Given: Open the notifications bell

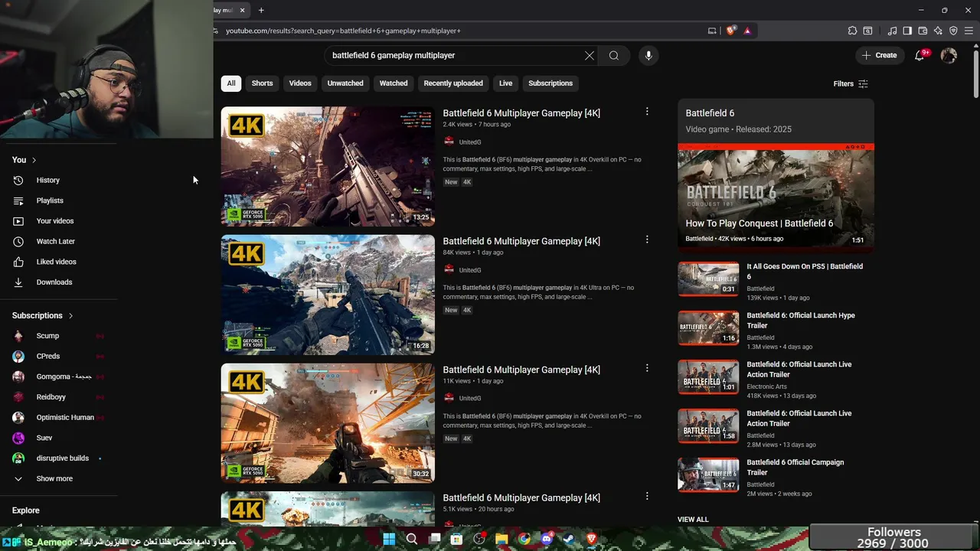Looking at the screenshot, I should pos(920,55).
